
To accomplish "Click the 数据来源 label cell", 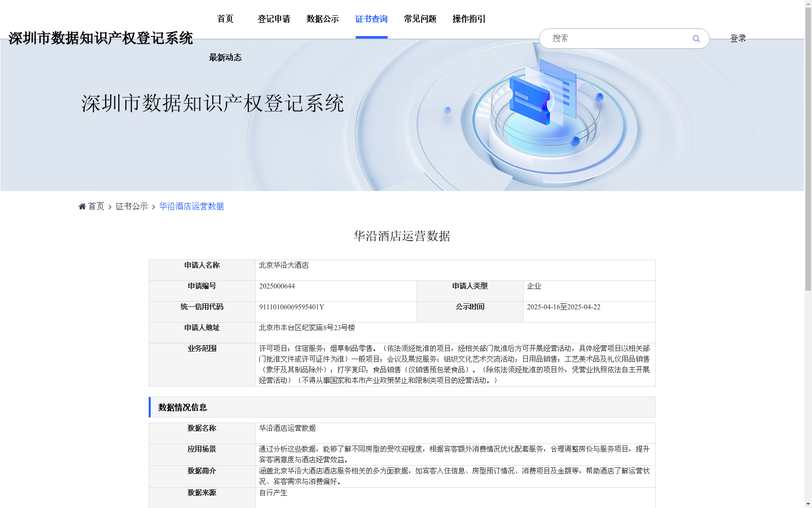I will click(x=202, y=498).
